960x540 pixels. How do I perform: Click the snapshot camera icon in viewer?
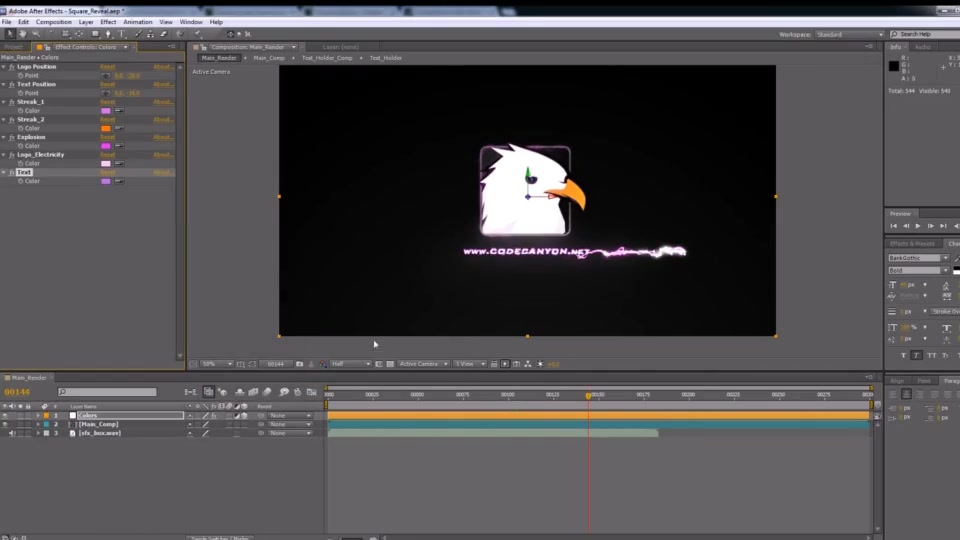click(299, 364)
